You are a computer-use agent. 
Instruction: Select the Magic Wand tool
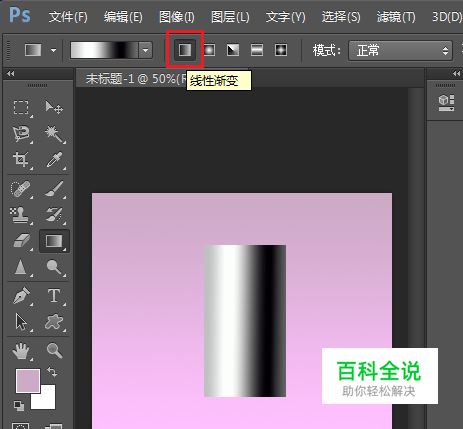pos(54,133)
